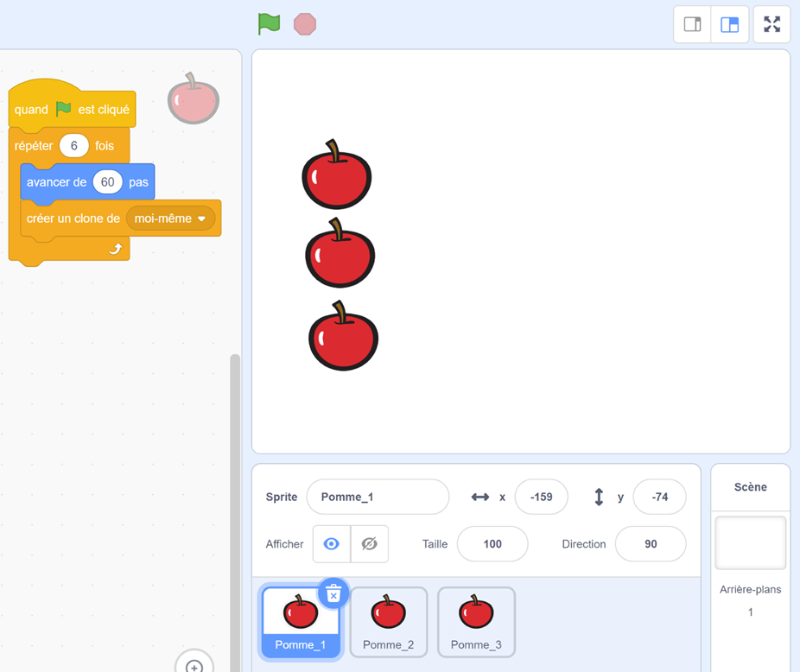Switch to large stage layout
The height and width of the screenshot is (672, 800).
click(730, 24)
